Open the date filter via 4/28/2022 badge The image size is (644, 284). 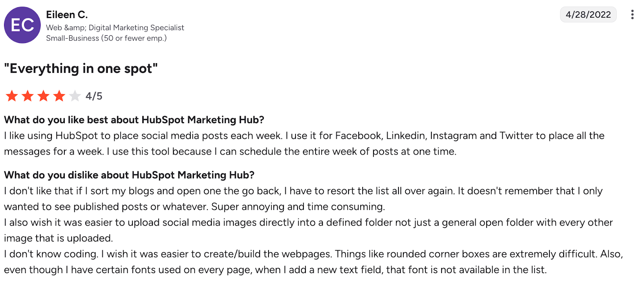tap(588, 14)
